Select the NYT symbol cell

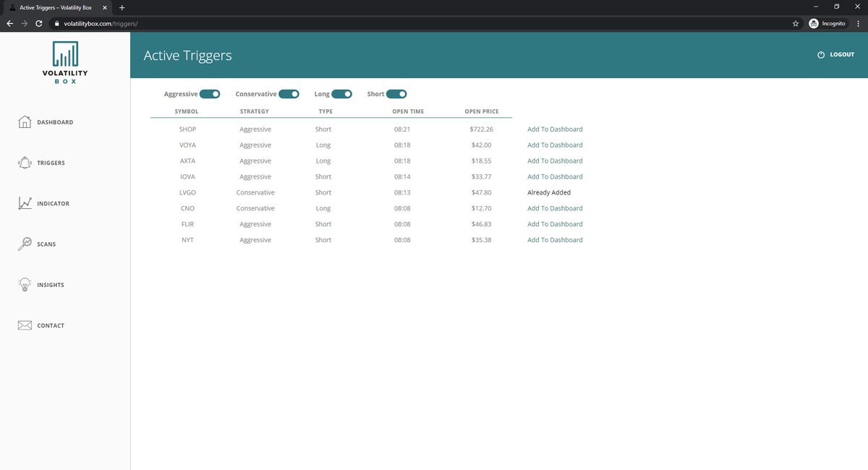click(x=187, y=240)
